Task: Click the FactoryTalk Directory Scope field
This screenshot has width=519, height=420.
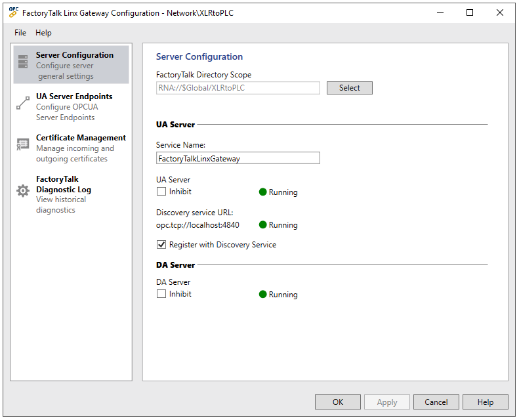Action: 238,88
